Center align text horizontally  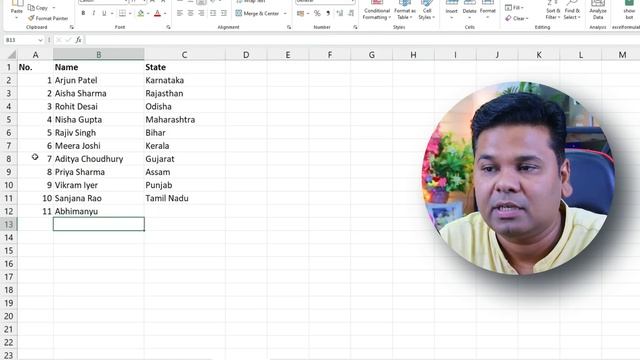click(x=191, y=13)
